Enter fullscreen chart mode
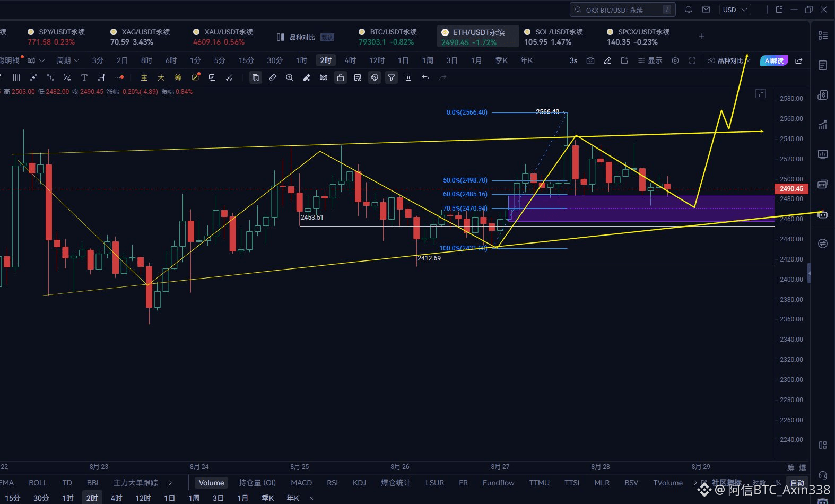 point(692,60)
